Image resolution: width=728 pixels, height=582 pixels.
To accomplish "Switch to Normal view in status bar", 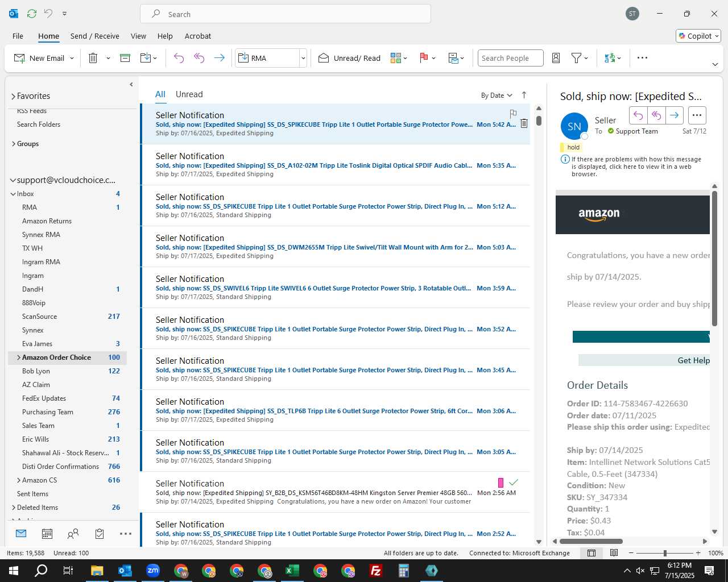I will point(591,553).
